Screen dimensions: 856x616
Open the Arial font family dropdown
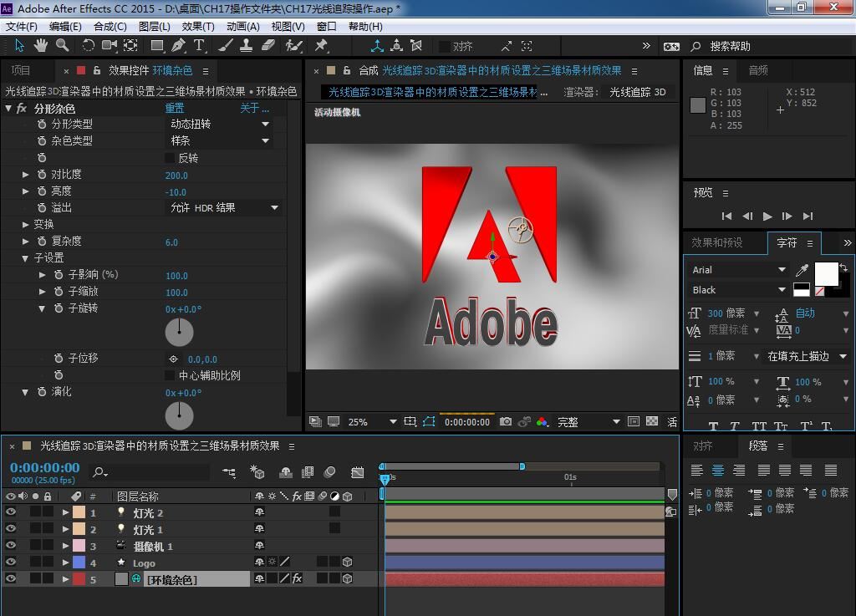pos(738,269)
